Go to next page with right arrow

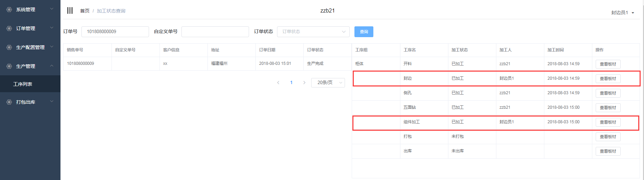point(304,83)
